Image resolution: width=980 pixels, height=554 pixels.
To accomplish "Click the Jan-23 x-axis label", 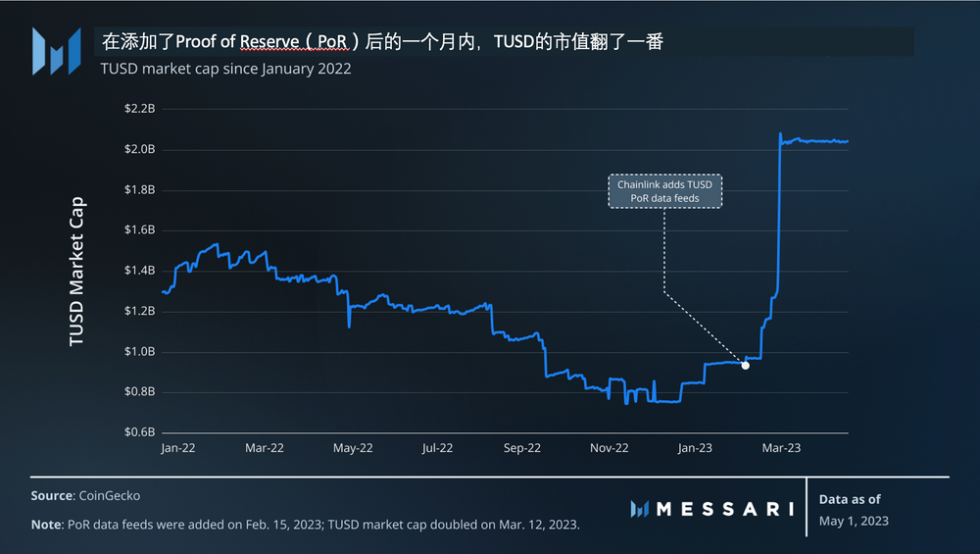I will pyautogui.click(x=695, y=448).
